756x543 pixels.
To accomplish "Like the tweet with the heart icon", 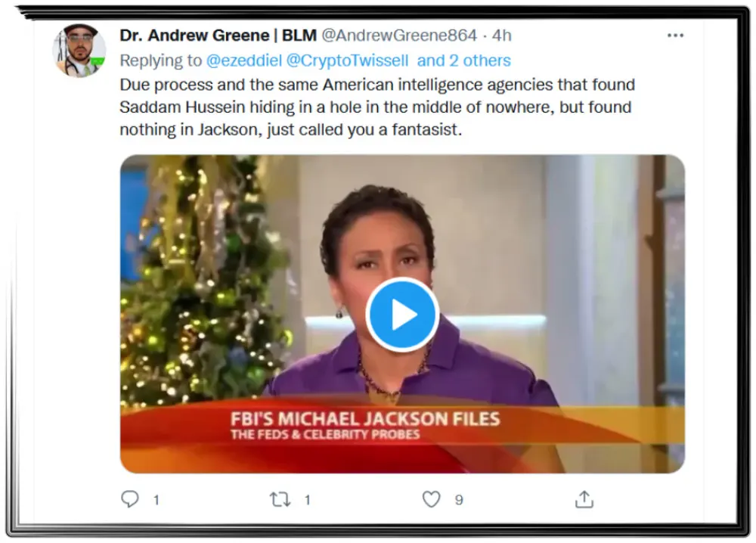I will (431, 499).
